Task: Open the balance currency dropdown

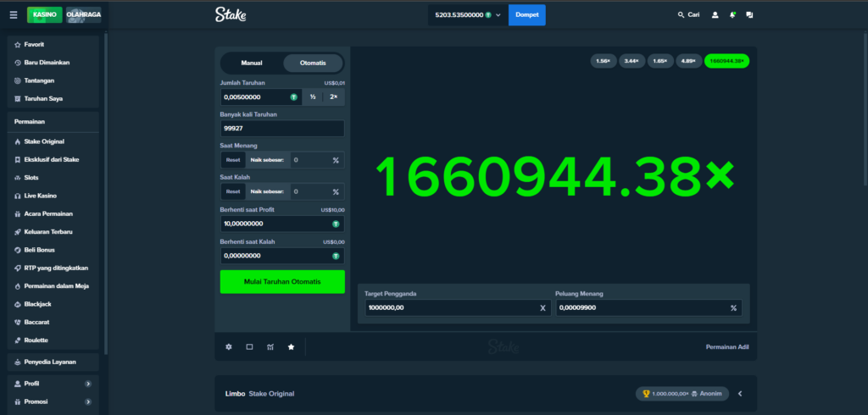Action: pos(468,15)
